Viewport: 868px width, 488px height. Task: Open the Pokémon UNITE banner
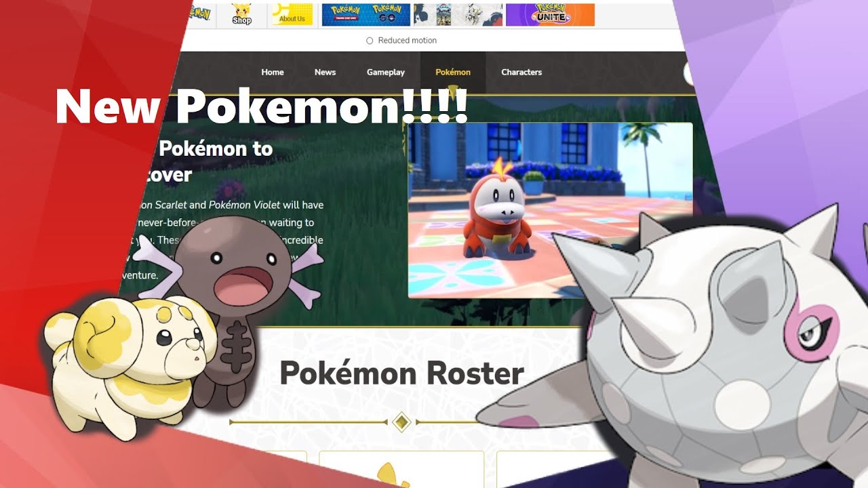(x=550, y=14)
